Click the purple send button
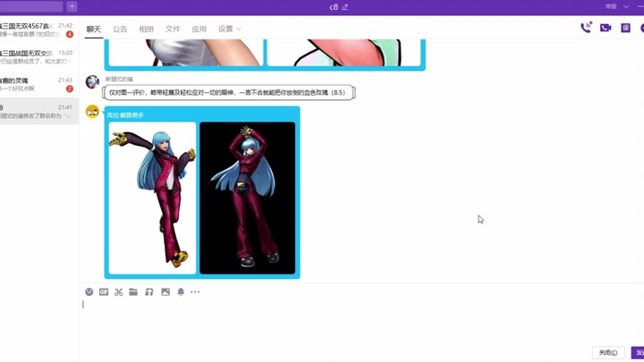The width and height of the screenshot is (644, 362). (638, 352)
